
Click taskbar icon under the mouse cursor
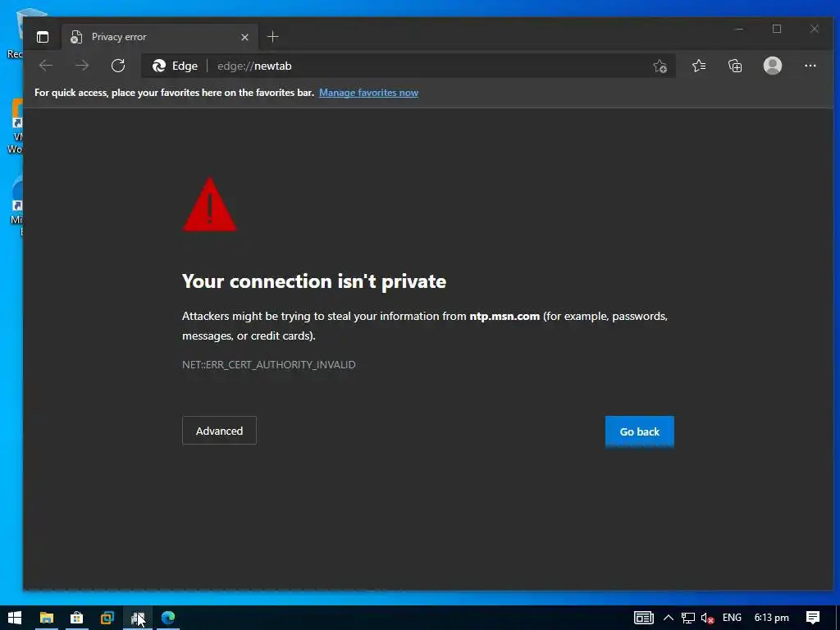coord(138,618)
